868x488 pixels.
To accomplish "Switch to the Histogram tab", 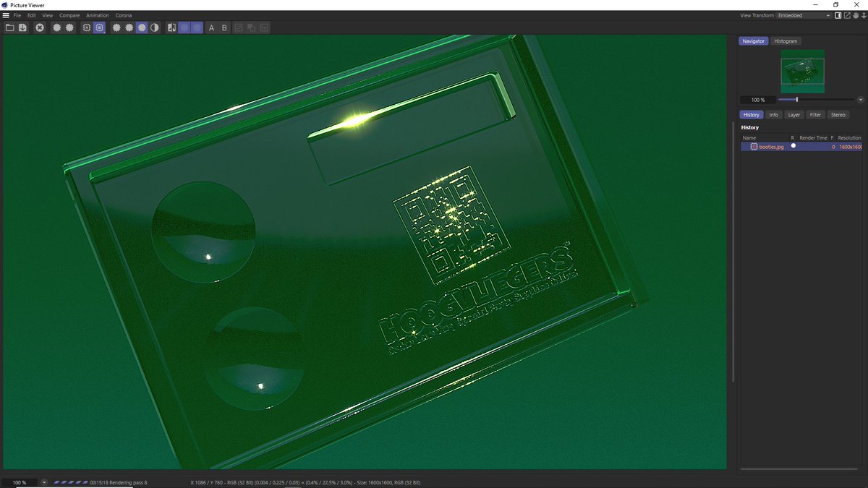I will click(x=786, y=41).
